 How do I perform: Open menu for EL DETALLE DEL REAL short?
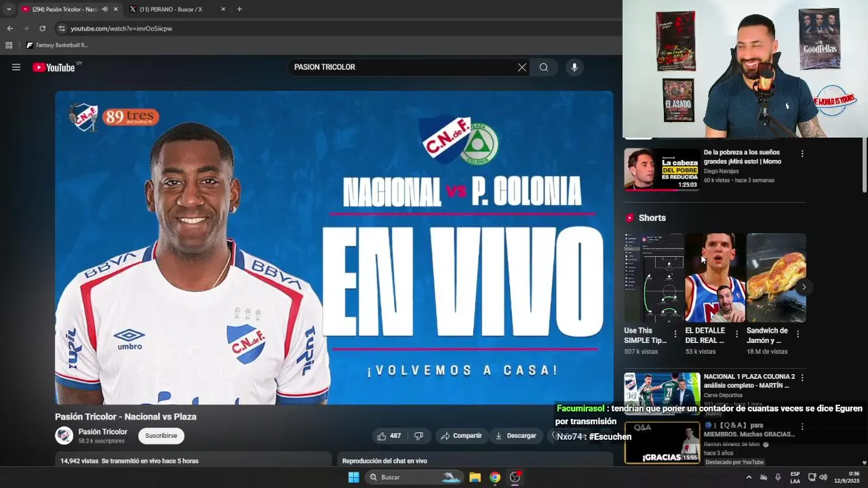736,334
